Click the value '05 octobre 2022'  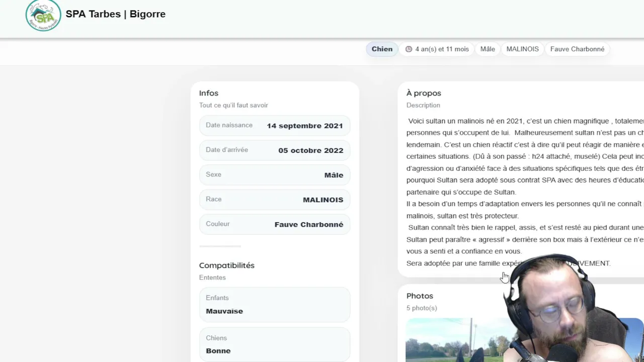click(311, 150)
